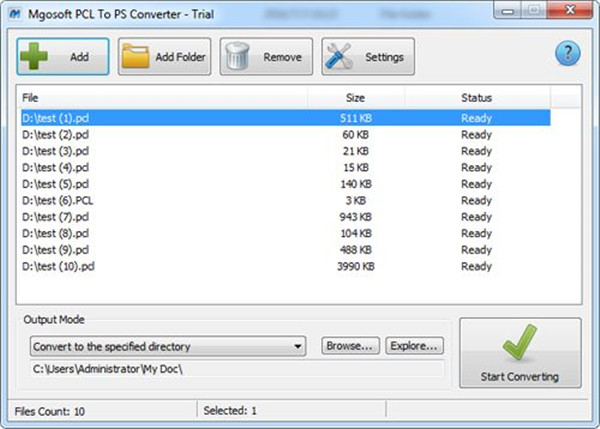Click the output directory path field

[237, 369]
